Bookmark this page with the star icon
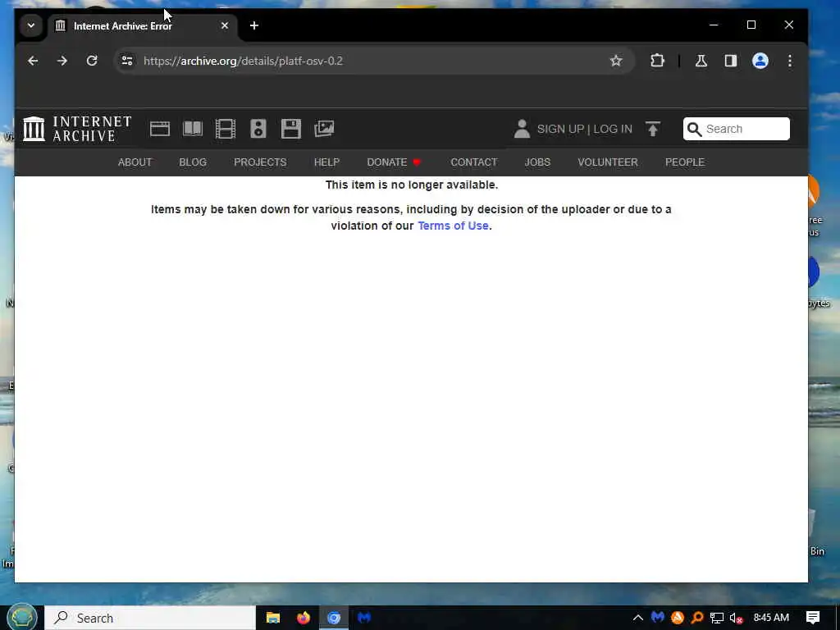Image resolution: width=840 pixels, height=630 pixels. click(616, 61)
